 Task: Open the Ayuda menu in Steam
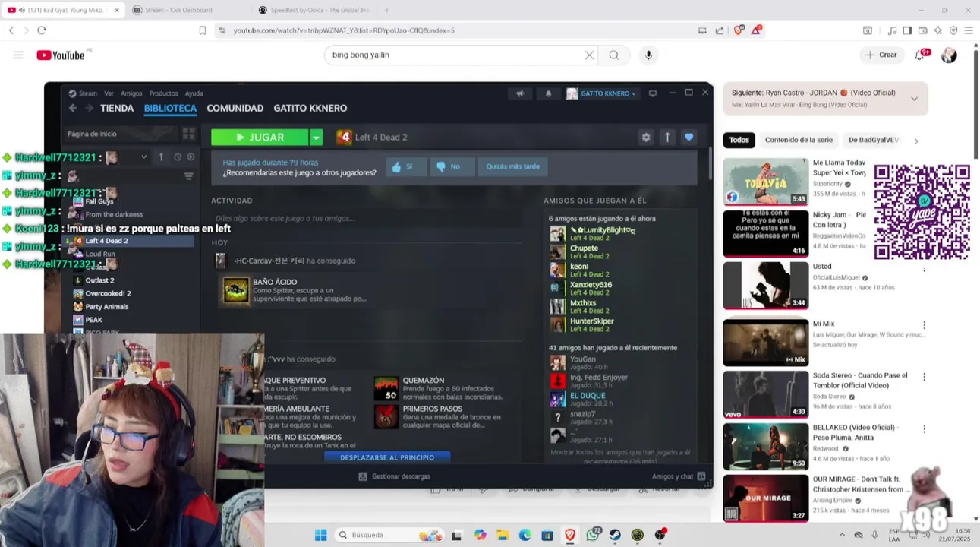click(x=194, y=93)
